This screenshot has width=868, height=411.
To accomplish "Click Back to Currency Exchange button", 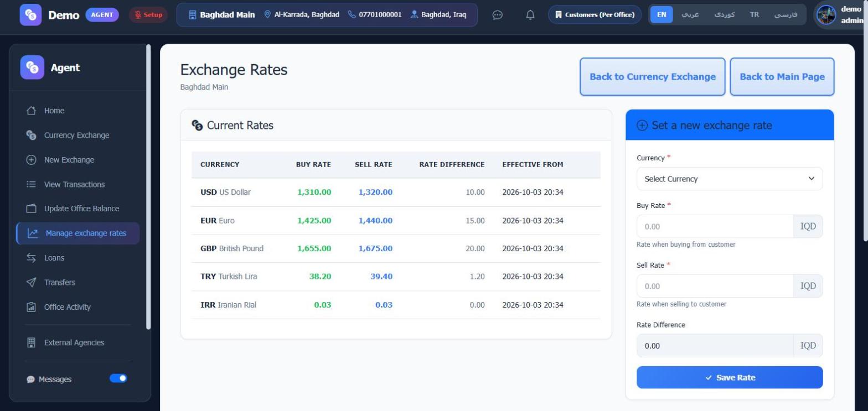I will [653, 77].
